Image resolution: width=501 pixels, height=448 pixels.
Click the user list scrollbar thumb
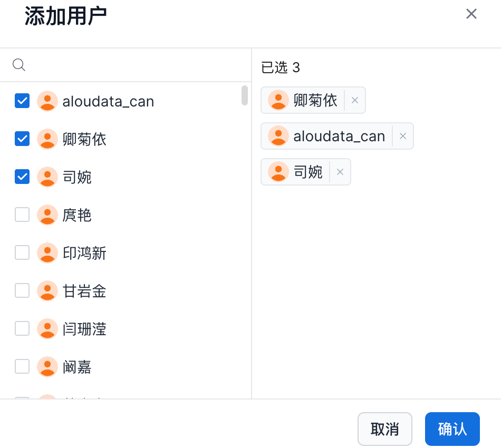tap(245, 95)
